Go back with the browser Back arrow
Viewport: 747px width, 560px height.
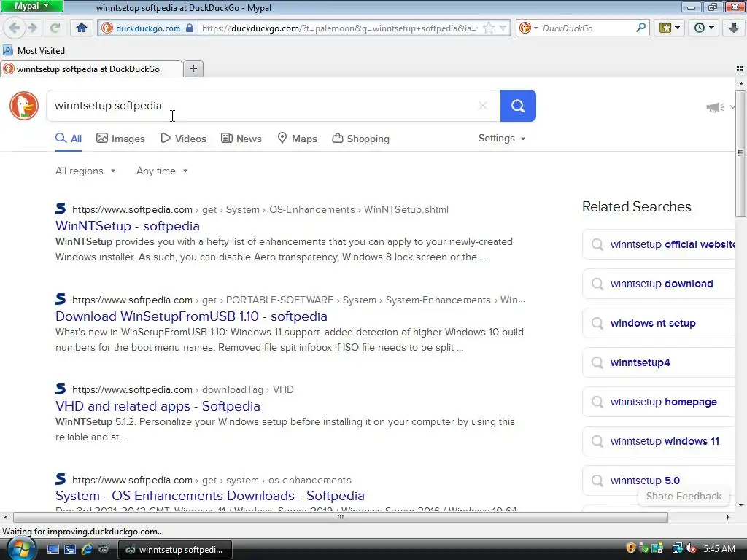point(15,28)
